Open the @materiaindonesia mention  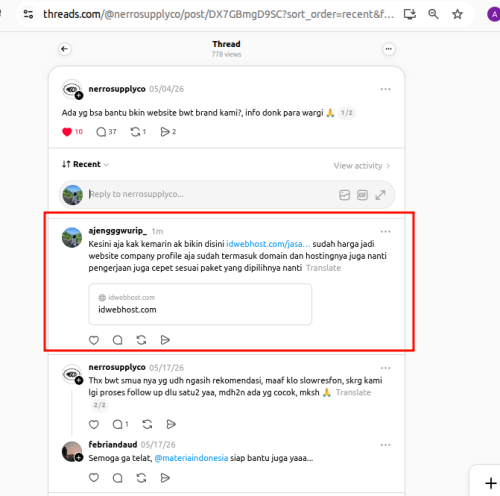(191, 458)
